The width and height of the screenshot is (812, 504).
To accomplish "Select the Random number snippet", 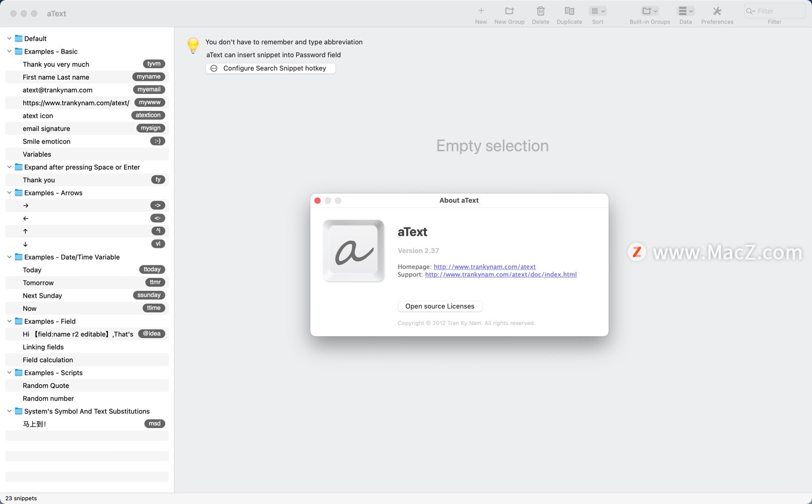I will point(87,399).
